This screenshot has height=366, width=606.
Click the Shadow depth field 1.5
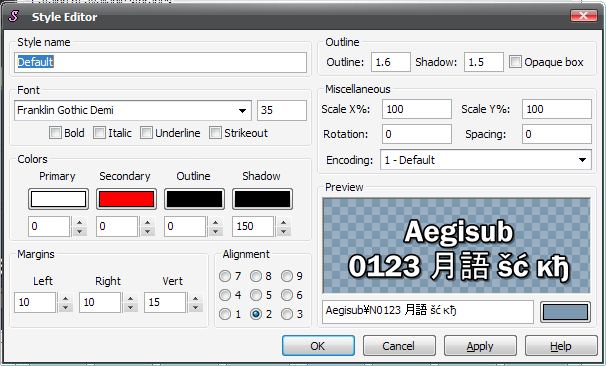pos(484,62)
